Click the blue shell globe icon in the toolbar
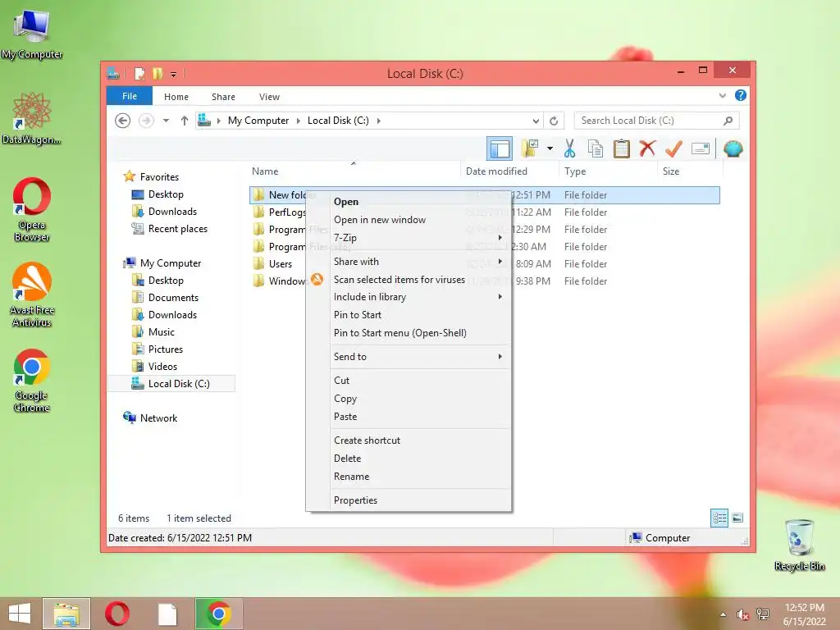This screenshot has height=630, width=840. [x=733, y=148]
